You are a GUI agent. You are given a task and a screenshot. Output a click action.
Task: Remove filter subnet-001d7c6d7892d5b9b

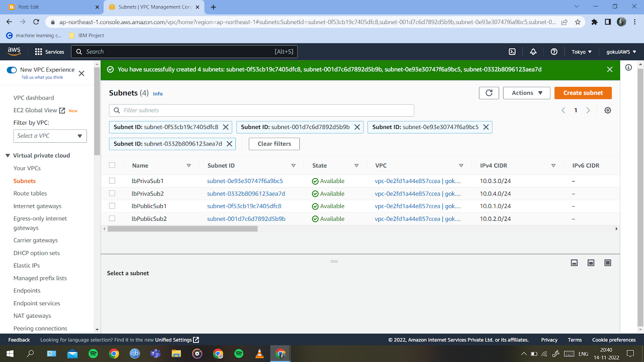(357, 127)
